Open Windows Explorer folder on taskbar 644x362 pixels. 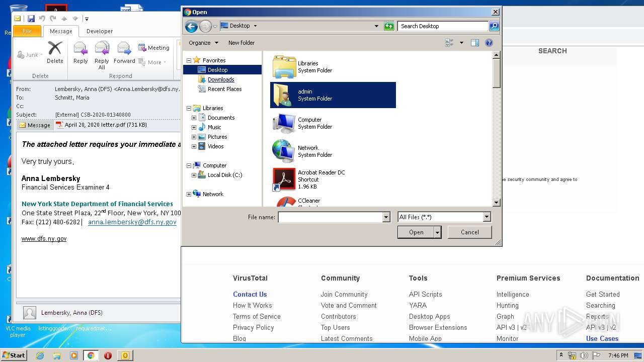coord(57,355)
